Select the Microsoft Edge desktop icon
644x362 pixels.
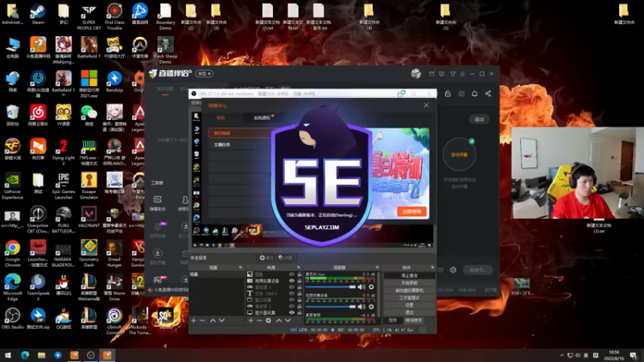tap(12, 288)
